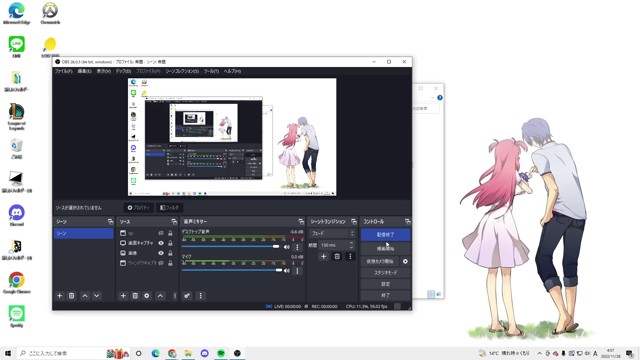Open transition properties three-dot menu
The height and width of the screenshot is (360, 640).
(x=350, y=256)
